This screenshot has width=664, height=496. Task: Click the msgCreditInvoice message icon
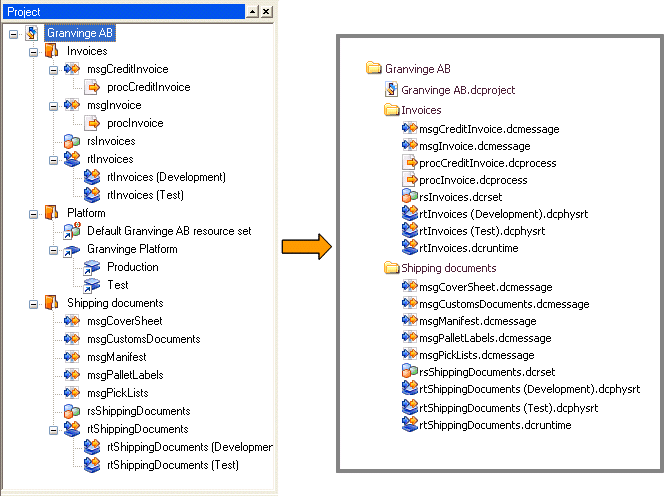tap(71, 69)
